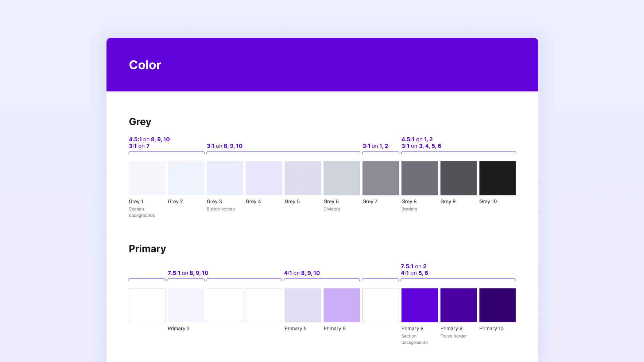Click the '3:1 on 7' contrast note
644x362 pixels.
pyautogui.click(x=139, y=146)
